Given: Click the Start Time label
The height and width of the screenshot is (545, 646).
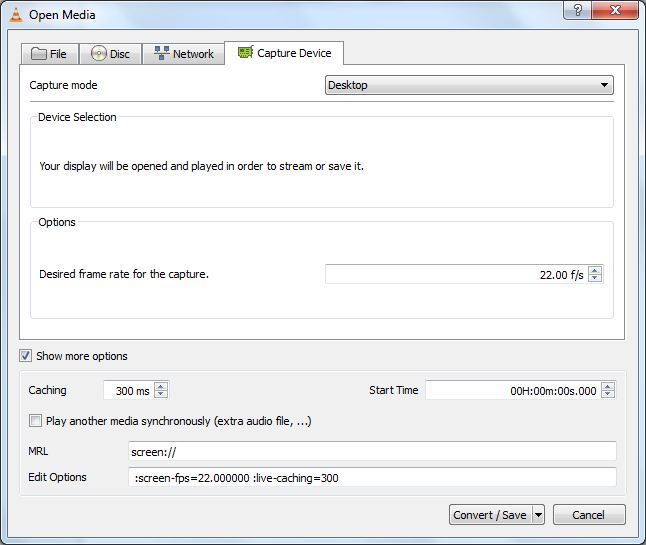Looking at the screenshot, I should (x=393, y=390).
